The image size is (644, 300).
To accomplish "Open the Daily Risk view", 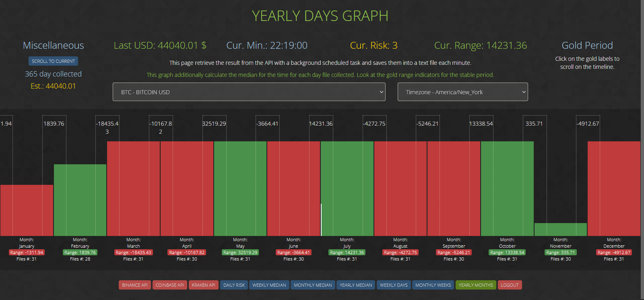I will click(234, 285).
